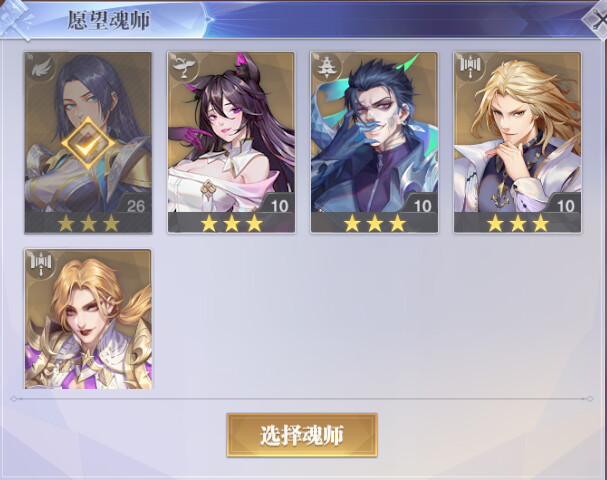The height and width of the screenshot is (480, 607).
Task: Click the three-star rating on blond man card
Action: [x=518, y=223]
